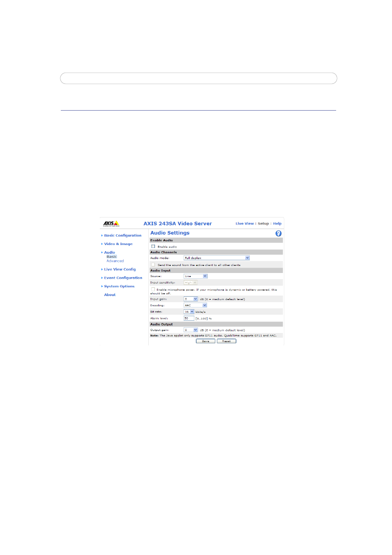
Task: Click the Reset button
Action: coord(226,341)
